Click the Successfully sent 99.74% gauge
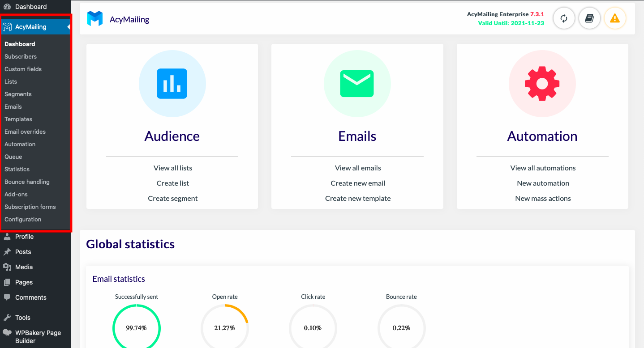Viewport: 644px width, 348px height. pyautogui.click(x=136, y=327)
